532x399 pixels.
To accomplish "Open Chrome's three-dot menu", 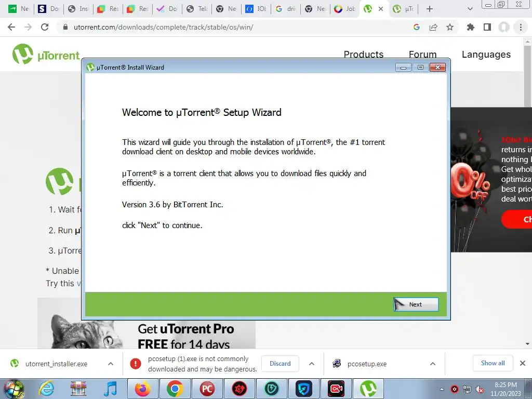I will [521, 27].
